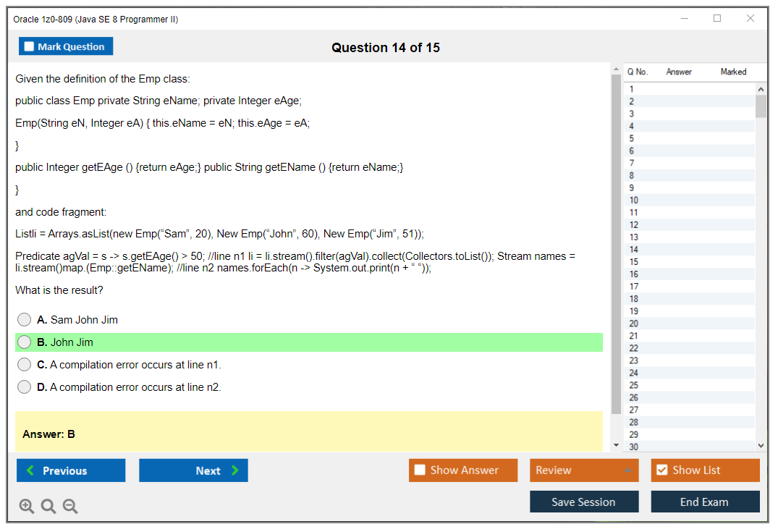778x532 pixels.
Task: Open the Review dropdown menu
Action: coord(584,470)
